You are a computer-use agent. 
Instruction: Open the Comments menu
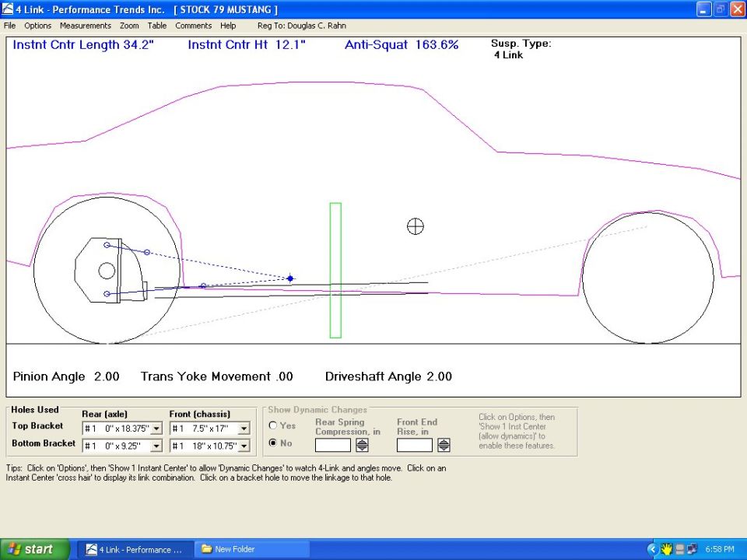click(x=194, y=26)
